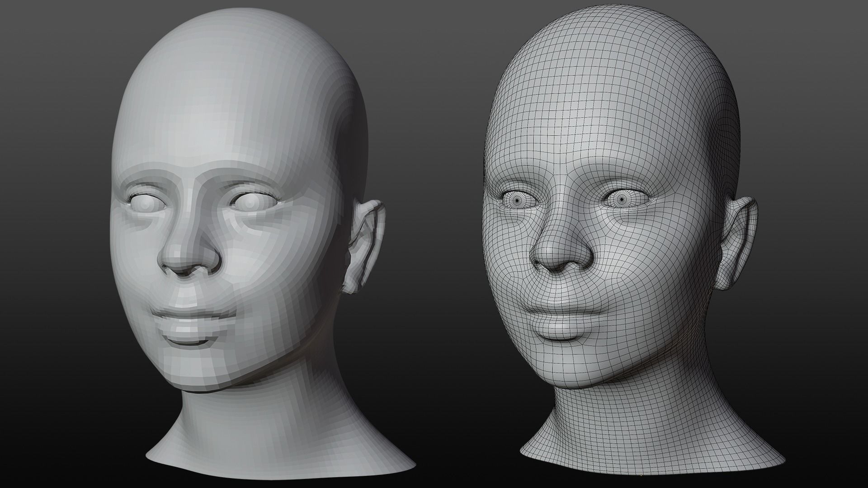This screenshot has width=868, height=488.
Task: Click the ear of the wireframe head
Action: 737,243
